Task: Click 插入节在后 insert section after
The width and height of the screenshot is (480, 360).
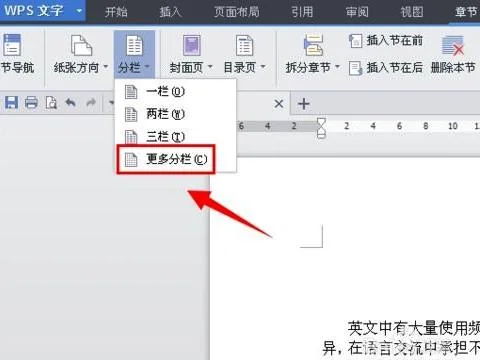Action: (x=386, y=68)
